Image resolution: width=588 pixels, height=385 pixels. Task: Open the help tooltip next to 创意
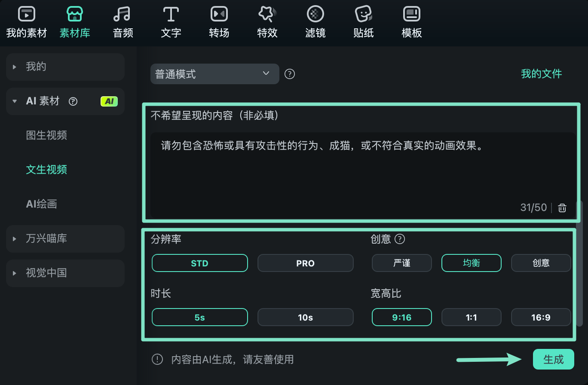coord(400,239)
